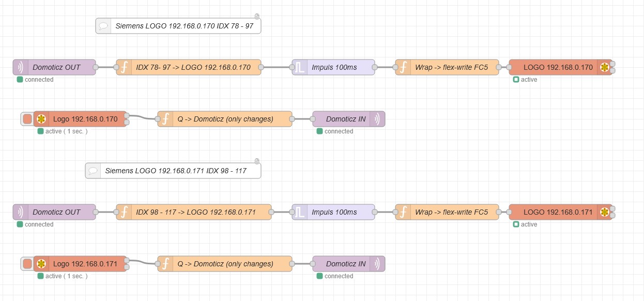Click the trigger pulse icon on Impuls 100ms after IDX 78- 97
Image resolution: width=644 pixels, height=301 pixels.
[x=300, y=67]
